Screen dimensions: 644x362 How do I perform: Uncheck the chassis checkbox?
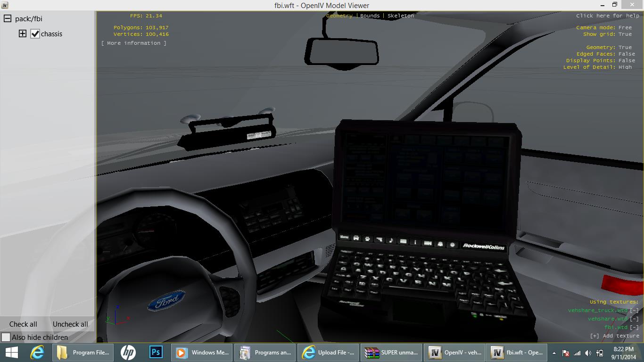35,34
